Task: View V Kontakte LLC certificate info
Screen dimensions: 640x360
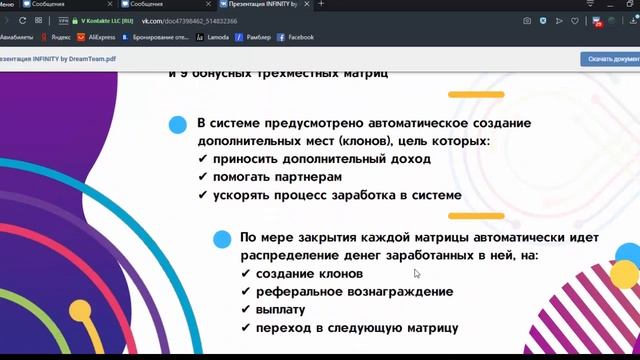Action: click(x=107, y=21)
